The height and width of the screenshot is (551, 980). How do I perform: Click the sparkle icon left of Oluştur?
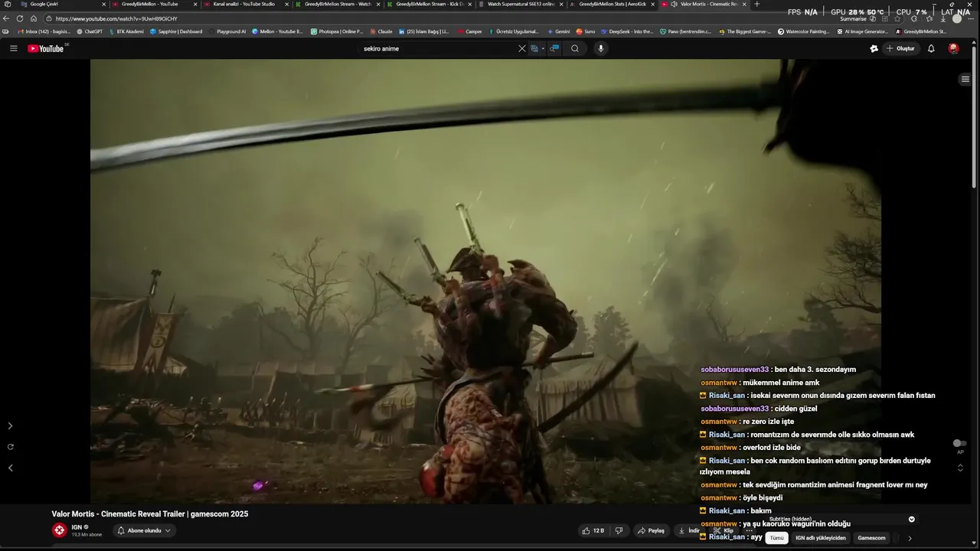(x=874, y=48)
